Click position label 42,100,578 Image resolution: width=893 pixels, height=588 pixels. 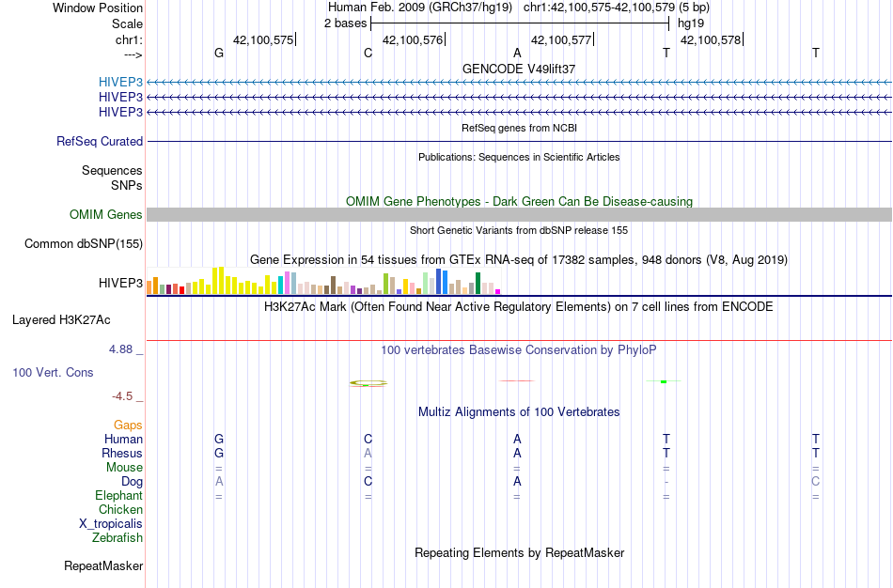coord(711,39)
